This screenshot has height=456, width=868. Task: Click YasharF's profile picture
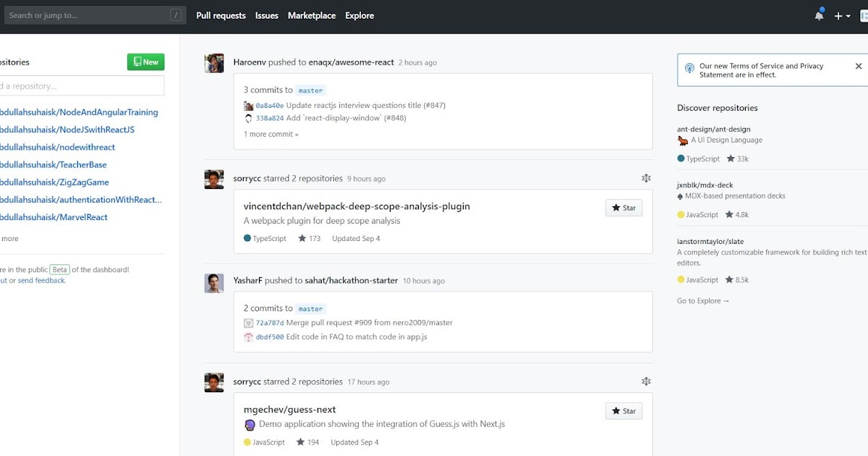tap(214, 283)
